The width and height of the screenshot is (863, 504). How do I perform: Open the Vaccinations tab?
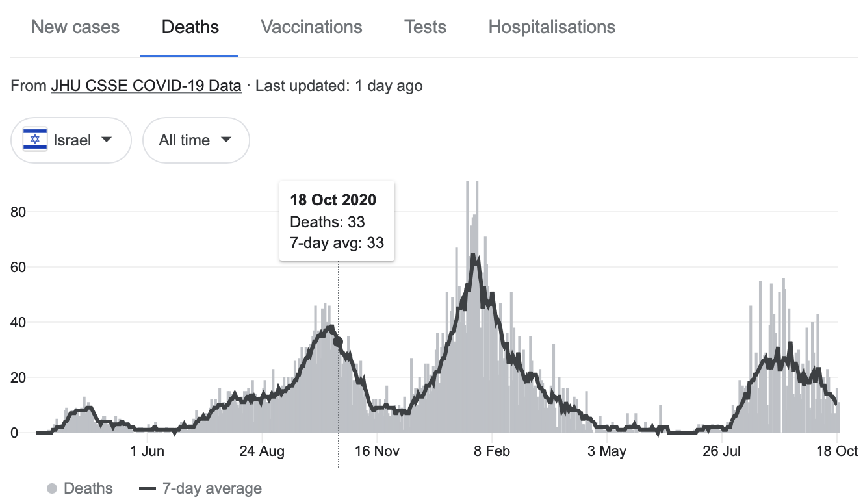pyautogui.click(x=311, y=27)
